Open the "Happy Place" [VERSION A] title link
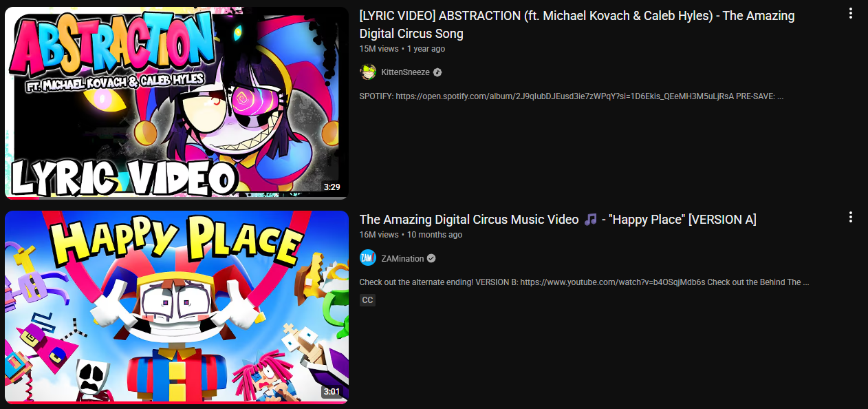The height and width of the screenshot is (409, 868). pyautogui.click(x=558, y=220)
